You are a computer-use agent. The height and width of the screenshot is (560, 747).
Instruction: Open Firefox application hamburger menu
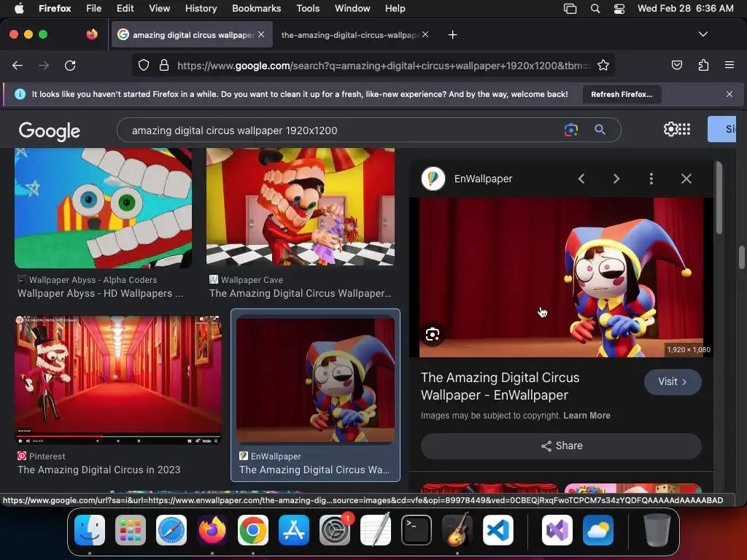pyautogui.click(x=729, y=65)
